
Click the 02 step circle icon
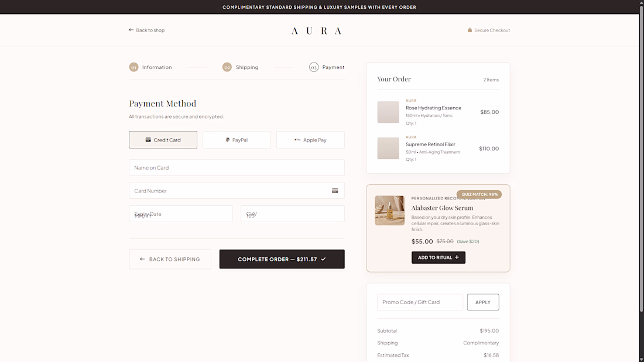pos(227,67)
